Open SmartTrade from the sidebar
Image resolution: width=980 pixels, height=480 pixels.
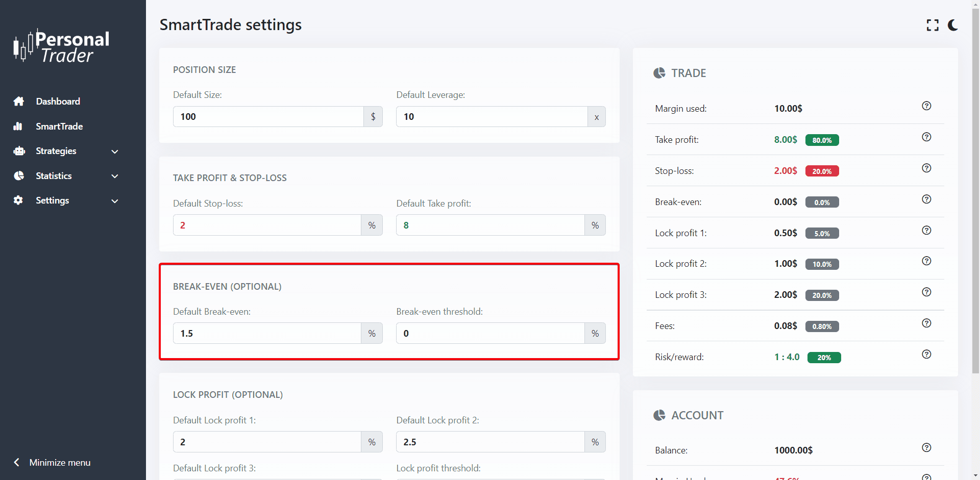pos(59,127)
